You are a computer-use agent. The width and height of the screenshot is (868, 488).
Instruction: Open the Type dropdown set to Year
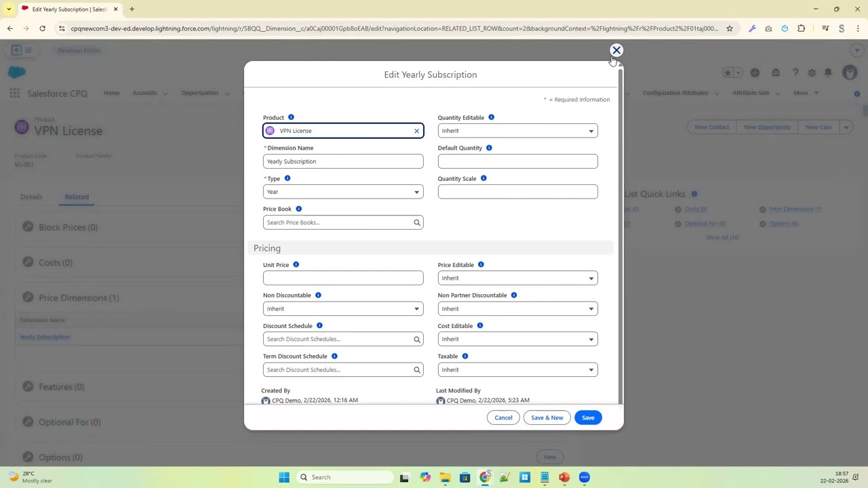(343, 192)
